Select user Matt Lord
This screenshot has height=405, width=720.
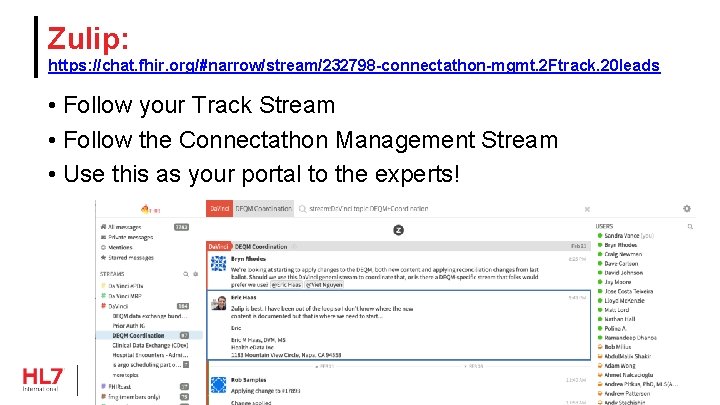coord(617,310)
